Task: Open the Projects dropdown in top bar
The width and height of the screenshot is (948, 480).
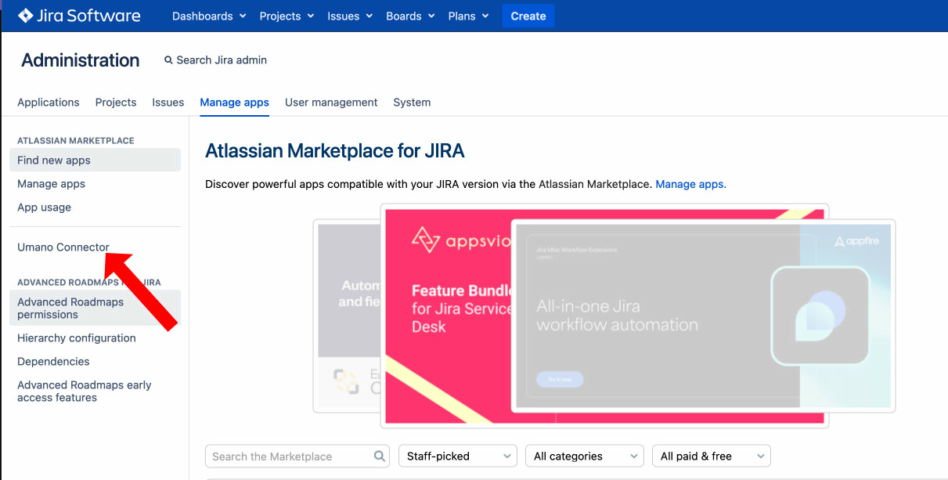Action: (287, 16)
